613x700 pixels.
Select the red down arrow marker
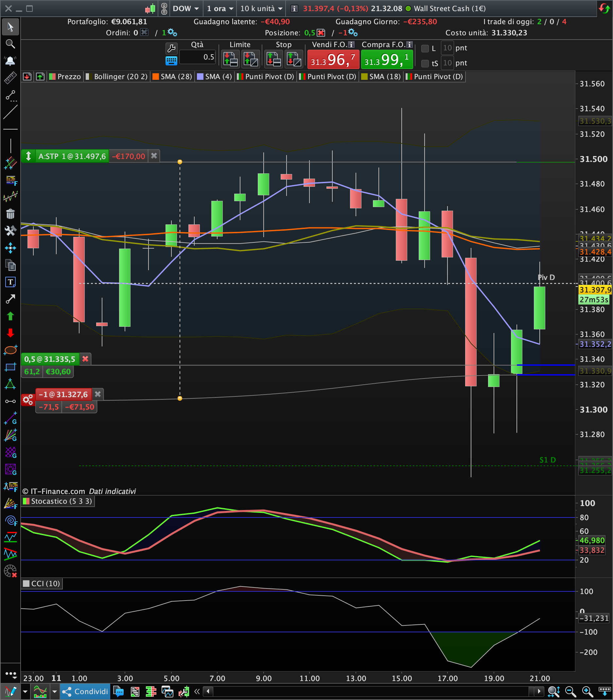[10, 333]
